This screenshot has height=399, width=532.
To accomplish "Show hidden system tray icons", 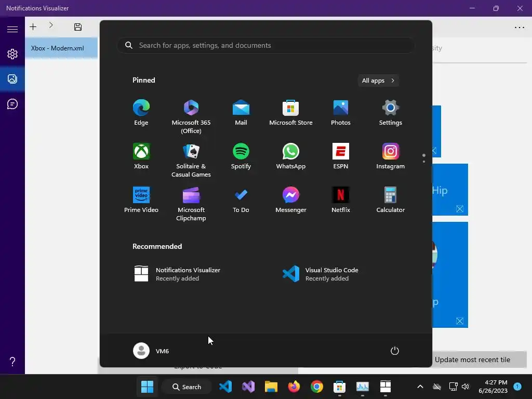I will tap(420, 387).
